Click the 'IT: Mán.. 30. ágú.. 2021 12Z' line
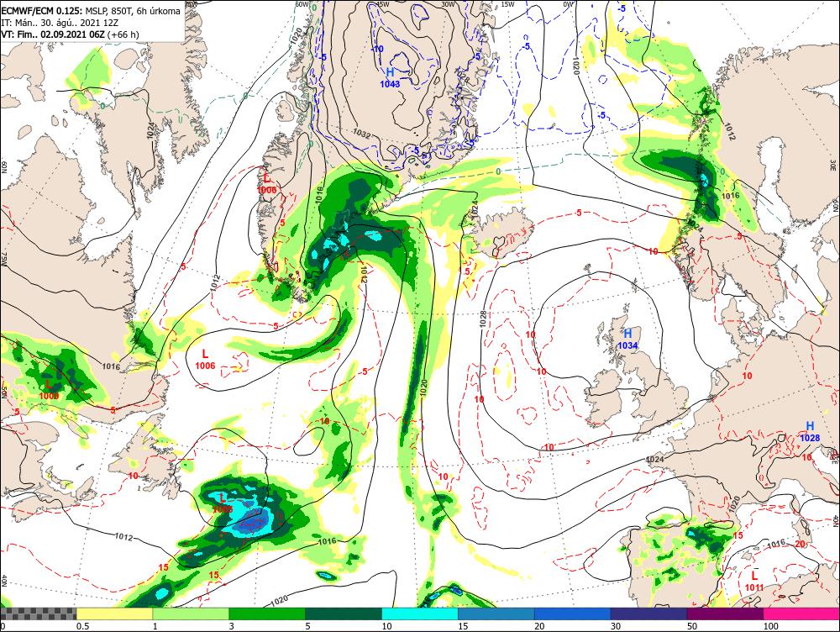The width and height of the screenshot is (840, 632). tap(60, 23)
